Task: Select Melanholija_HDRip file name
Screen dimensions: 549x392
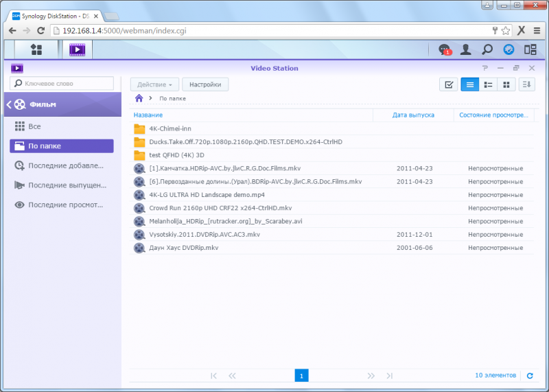Action: (226, 221)
